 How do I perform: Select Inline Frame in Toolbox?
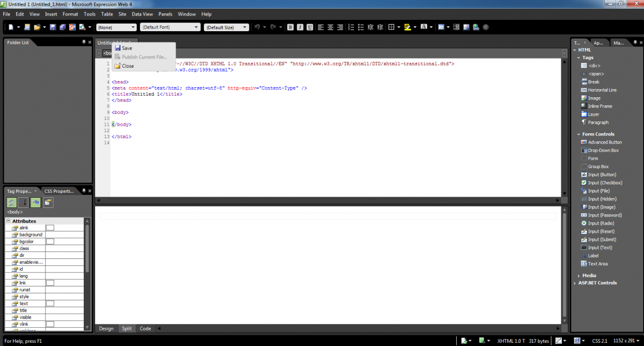(596, 106)
